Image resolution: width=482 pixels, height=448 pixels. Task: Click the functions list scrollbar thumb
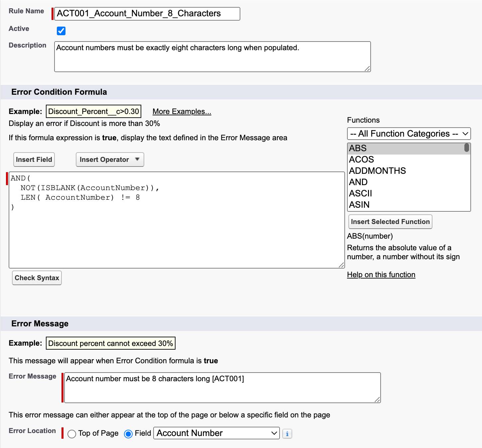467,148
